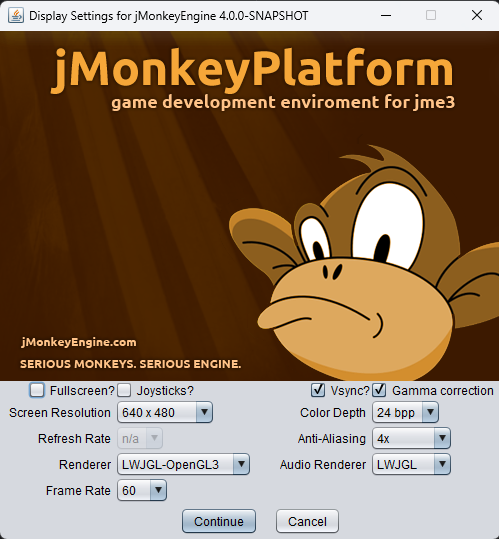Viewport: 499px width, 539px height.
Task: Expand the Color Depth combo box
Action: (406, 412)
